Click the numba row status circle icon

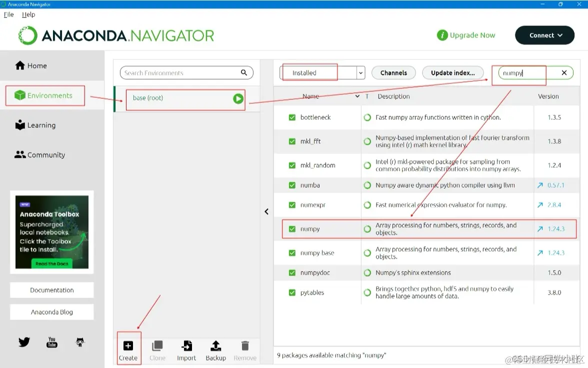pyautogui.click(x=367, y=185)
